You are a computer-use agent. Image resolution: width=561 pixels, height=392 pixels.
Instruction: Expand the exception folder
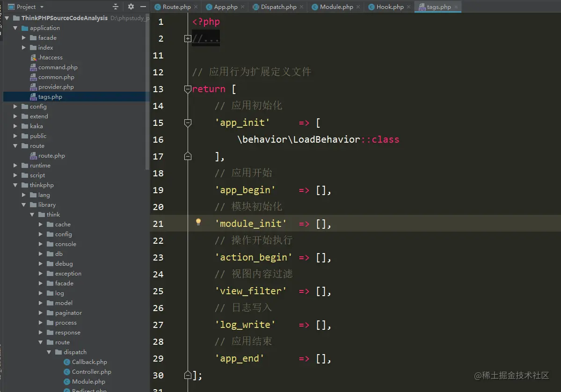tap(40, 274)
